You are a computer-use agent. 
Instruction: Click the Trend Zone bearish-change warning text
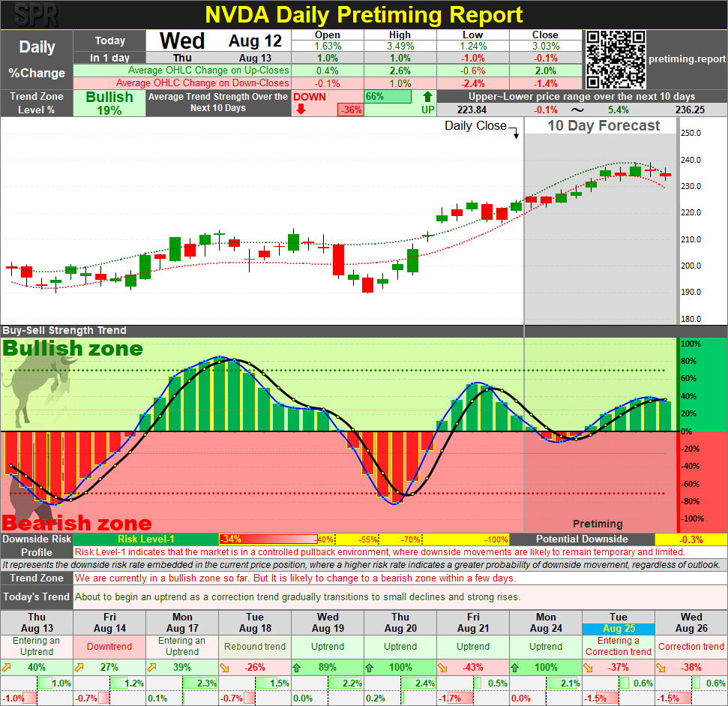[x=295, y=578]
